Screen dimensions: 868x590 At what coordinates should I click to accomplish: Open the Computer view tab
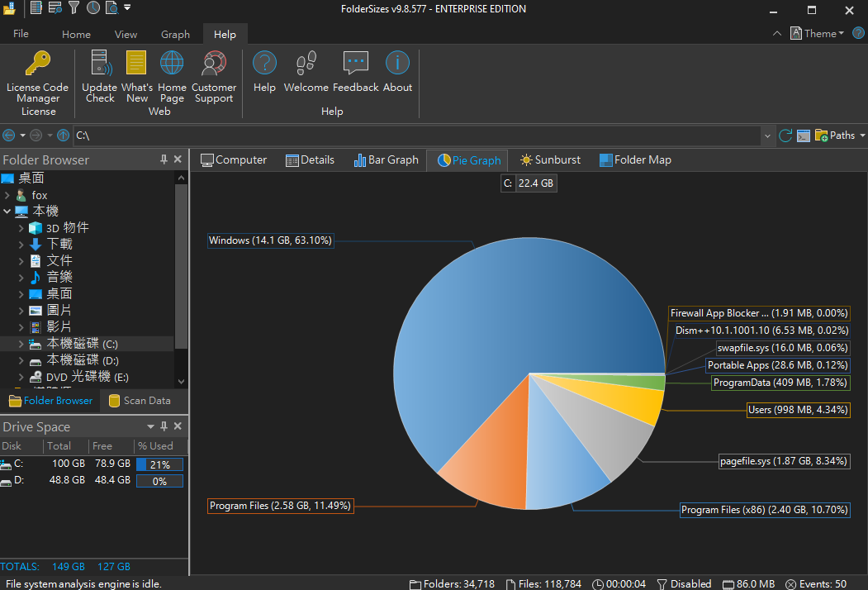coord(234,160)
